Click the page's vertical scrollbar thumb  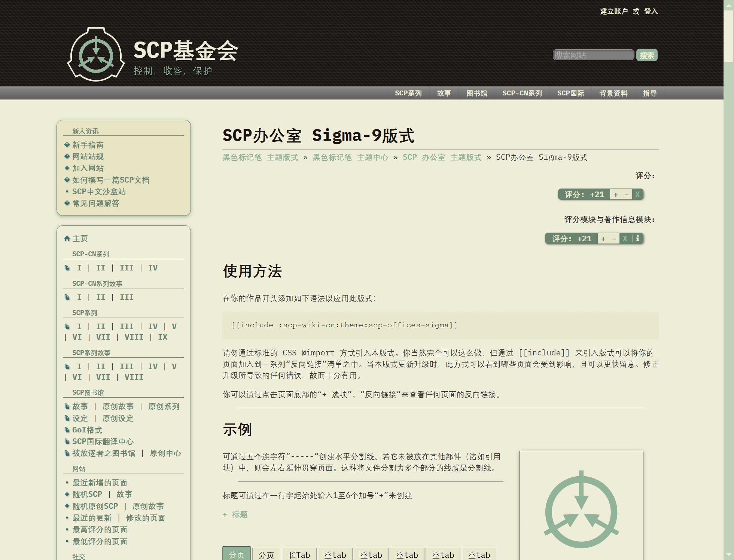(x=728, y=36)
